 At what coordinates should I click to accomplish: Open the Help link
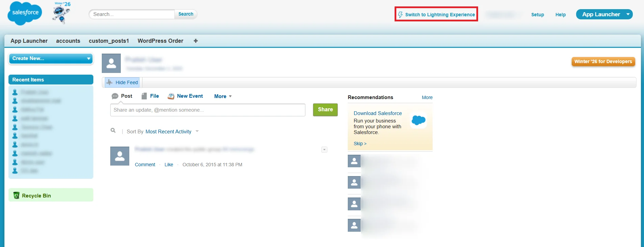(561, 15)
